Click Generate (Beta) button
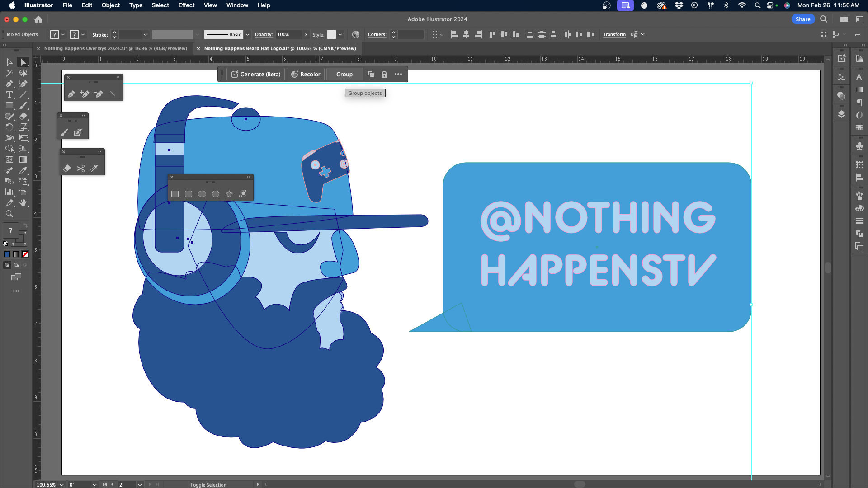 click(256, 75)
